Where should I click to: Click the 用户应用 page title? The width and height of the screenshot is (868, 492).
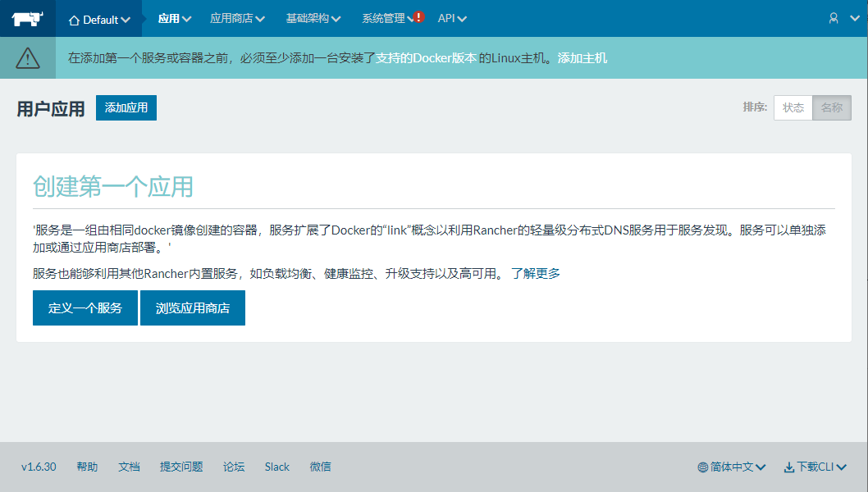pyautogui.click(x=50, y=108)
